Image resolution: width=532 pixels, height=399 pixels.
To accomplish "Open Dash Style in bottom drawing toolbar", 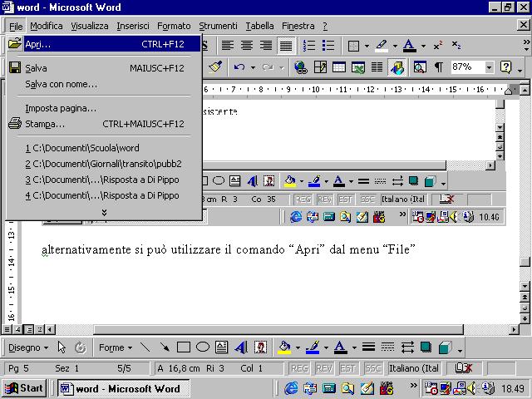I will point(387,347).
